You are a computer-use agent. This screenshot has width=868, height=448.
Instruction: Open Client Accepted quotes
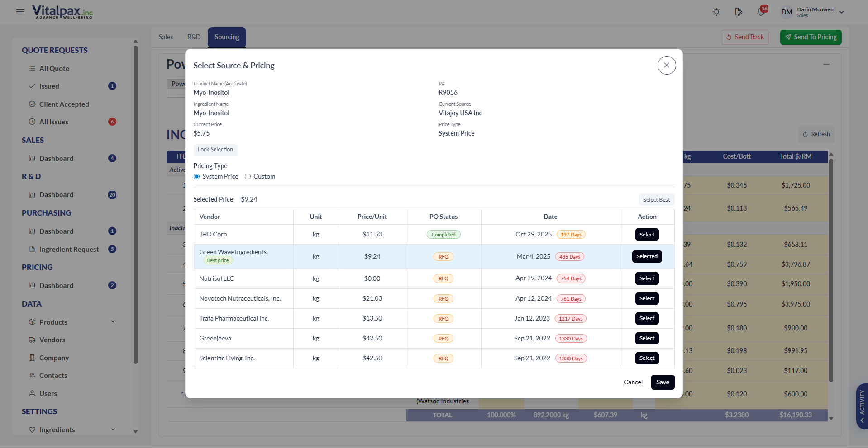click(x=64, y=104)
